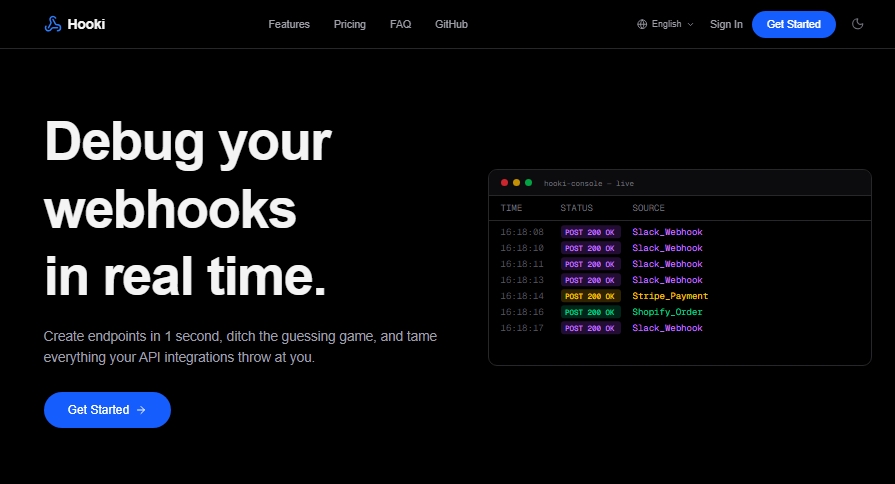Click the hero heading 'Debug your webhooks'
The width and height of the screenshot is (895, 484).
[188, 175]
